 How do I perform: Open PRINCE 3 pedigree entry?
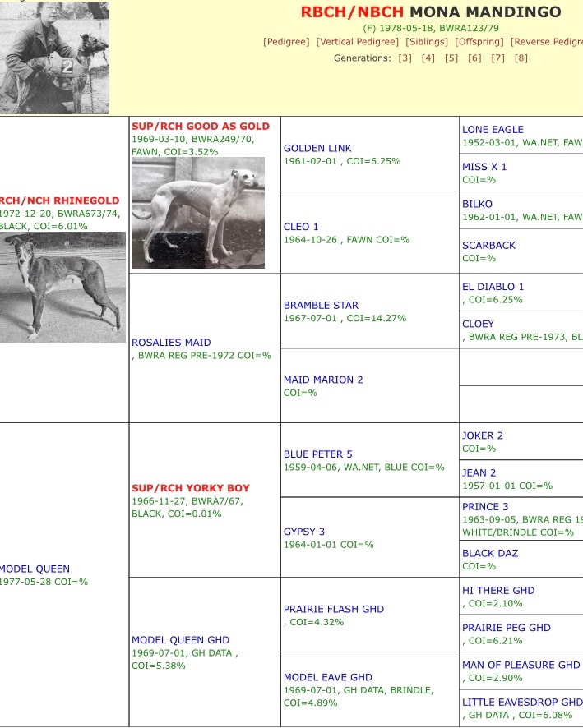[485, 506]
